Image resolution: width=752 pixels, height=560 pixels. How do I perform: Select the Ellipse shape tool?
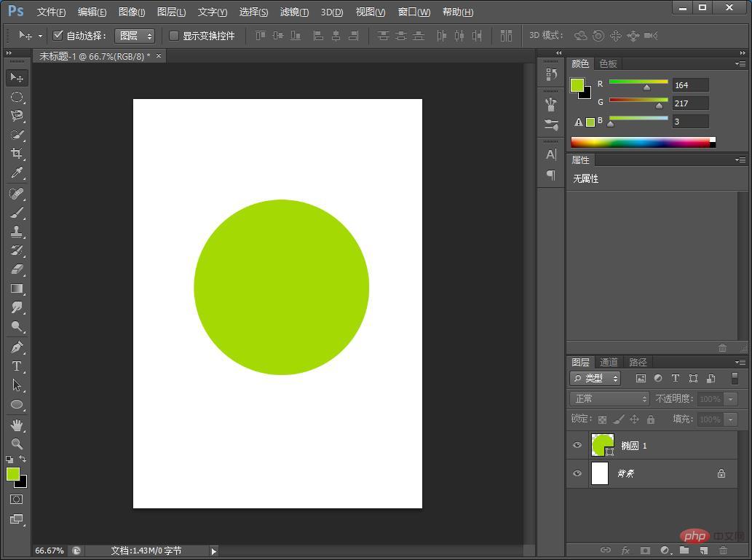[x=17, y=404]
